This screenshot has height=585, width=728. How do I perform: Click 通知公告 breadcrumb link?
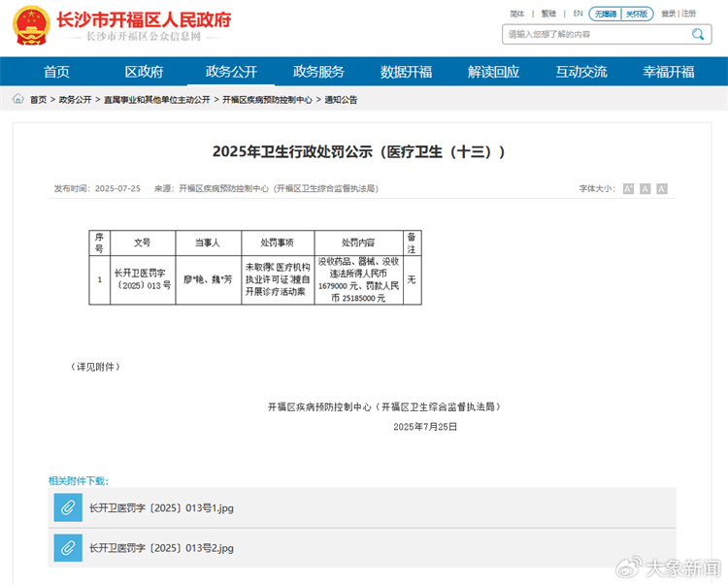341,99
